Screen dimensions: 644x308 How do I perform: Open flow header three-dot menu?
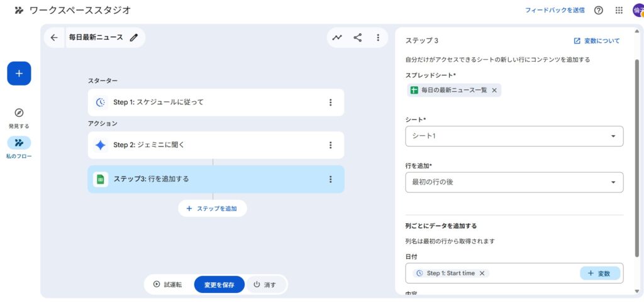click(x=378, y=38)
